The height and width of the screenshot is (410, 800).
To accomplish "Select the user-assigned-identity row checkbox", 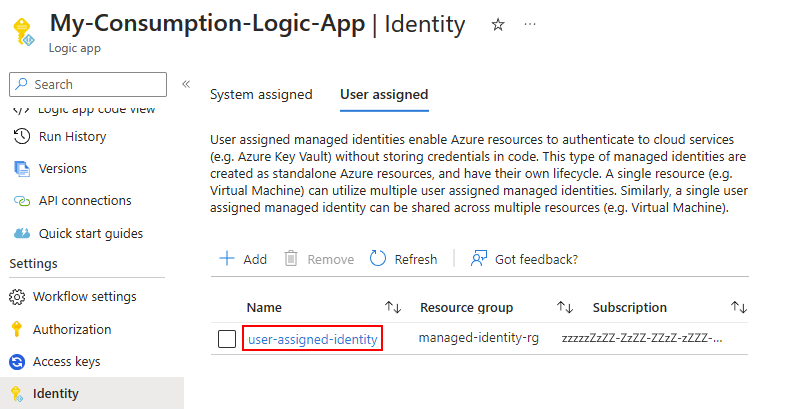I will [x=227, y=339].
